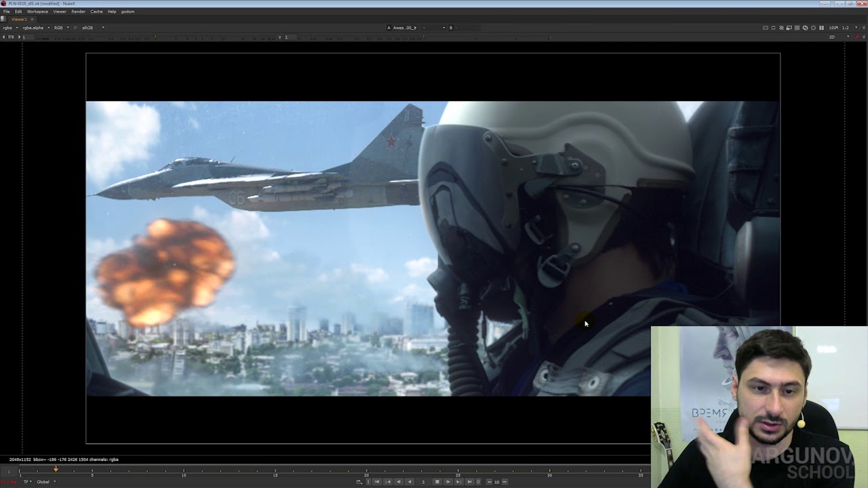Open the Edit menu
This screenshot has width=868, height=488.
(x=18, y=12)
